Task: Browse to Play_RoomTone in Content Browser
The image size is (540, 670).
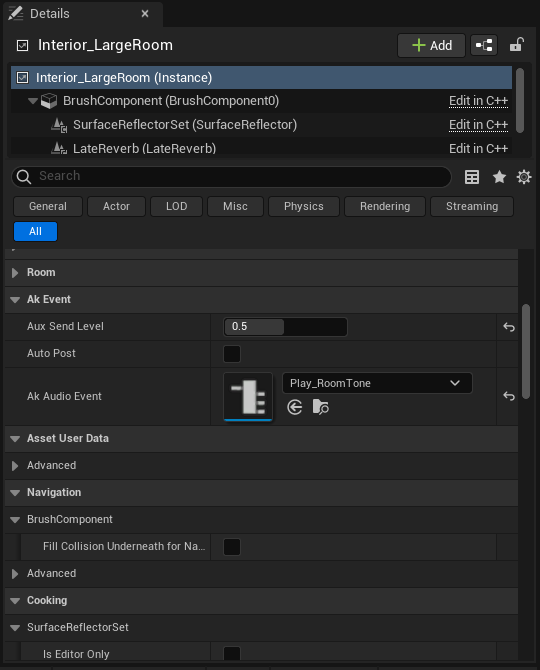Action: coord(320,407)
